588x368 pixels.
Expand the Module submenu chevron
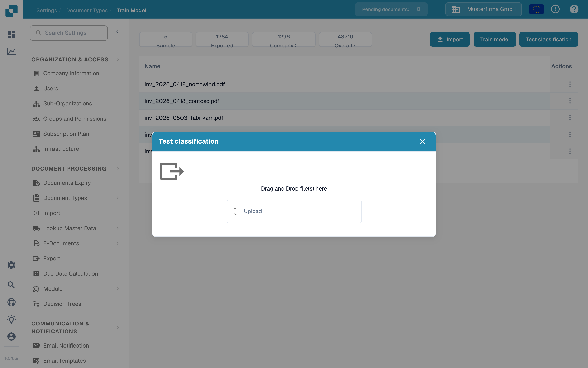point(118,289)
